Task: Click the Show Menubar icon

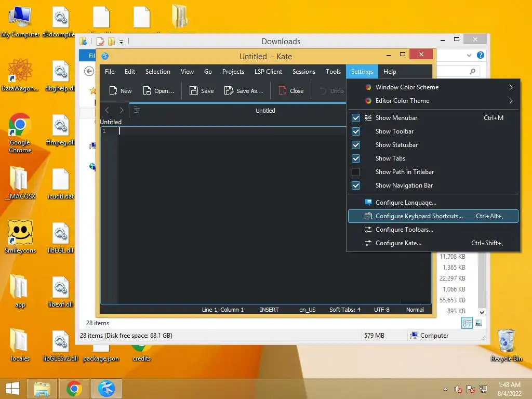Action: [368, 118]
